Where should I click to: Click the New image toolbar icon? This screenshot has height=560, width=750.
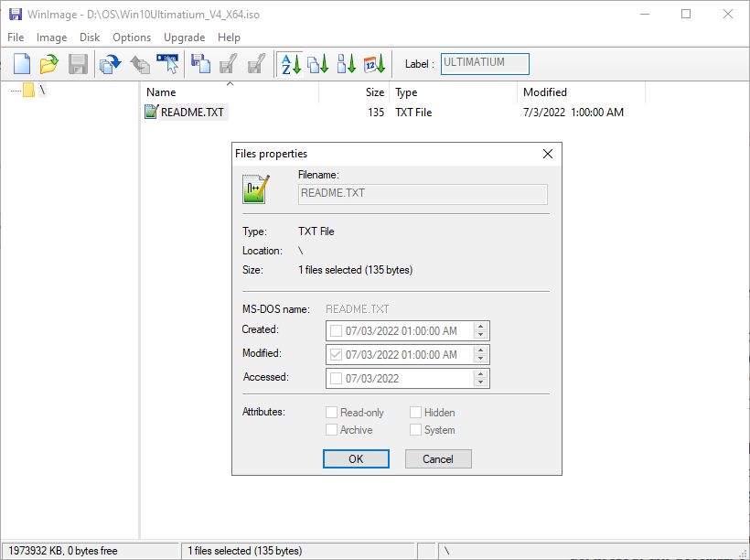pos(22,64)
